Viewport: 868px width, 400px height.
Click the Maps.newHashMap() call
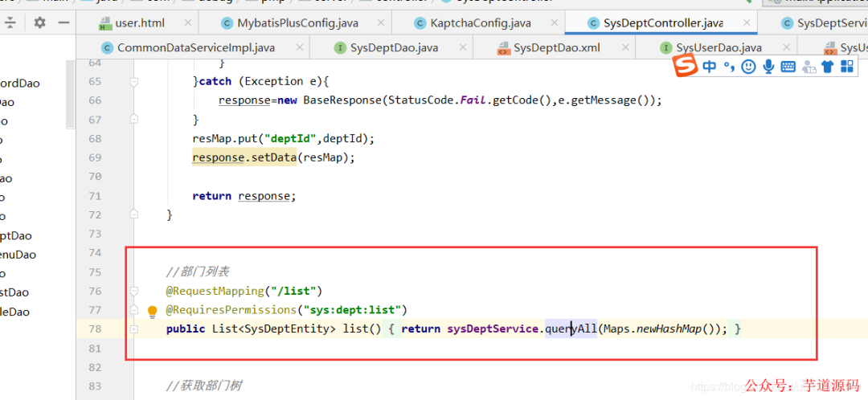pyautogui.click(x=661, y=329)
